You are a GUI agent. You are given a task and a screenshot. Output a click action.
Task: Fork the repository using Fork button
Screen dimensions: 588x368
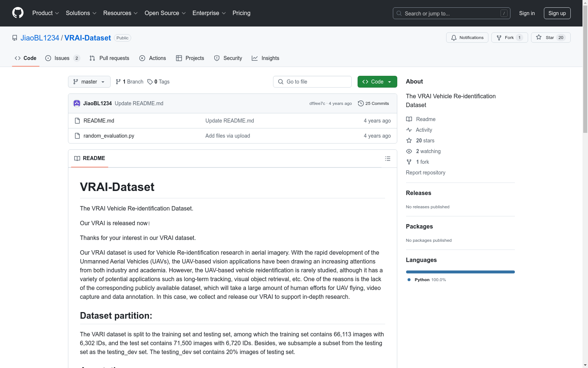click(x=509, y=38)
